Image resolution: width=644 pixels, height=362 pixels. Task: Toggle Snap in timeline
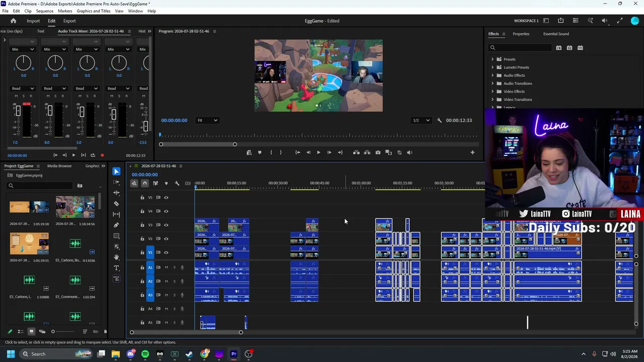click(x=145, y=183)
